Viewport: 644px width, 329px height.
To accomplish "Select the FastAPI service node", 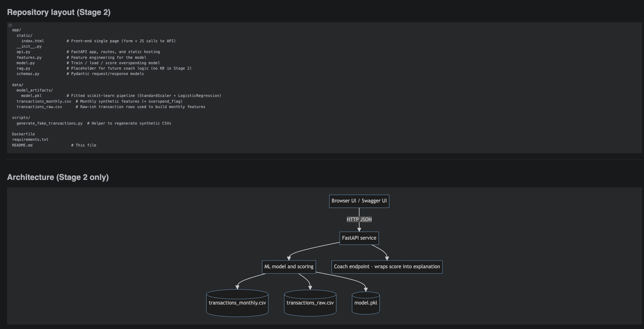I will point(359,238).
